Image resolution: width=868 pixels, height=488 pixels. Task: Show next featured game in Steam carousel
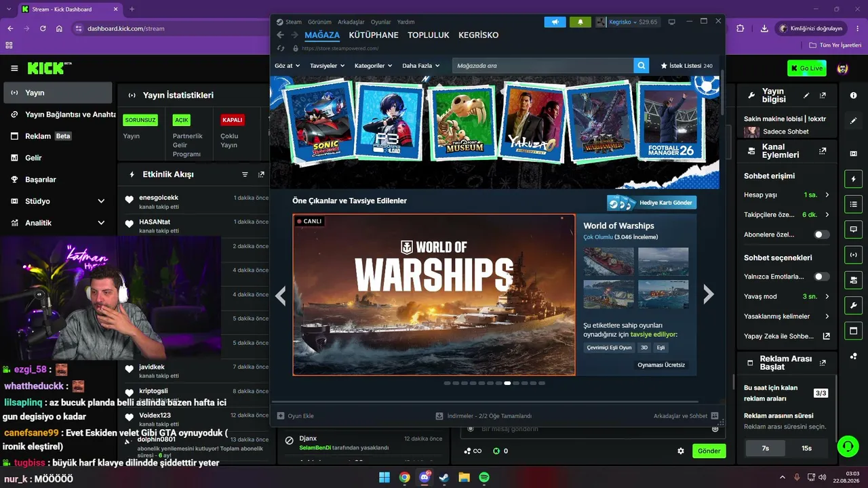click(709, 294)
